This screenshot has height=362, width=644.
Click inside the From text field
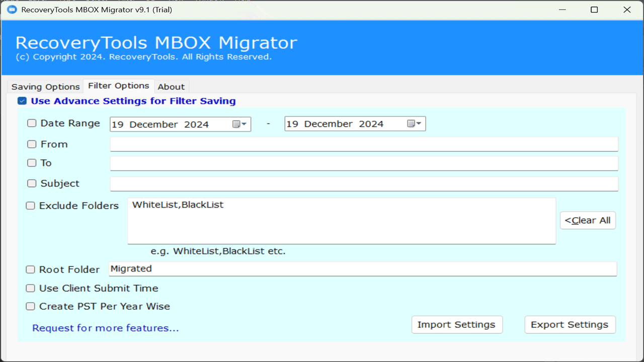[x=364, y=144]
